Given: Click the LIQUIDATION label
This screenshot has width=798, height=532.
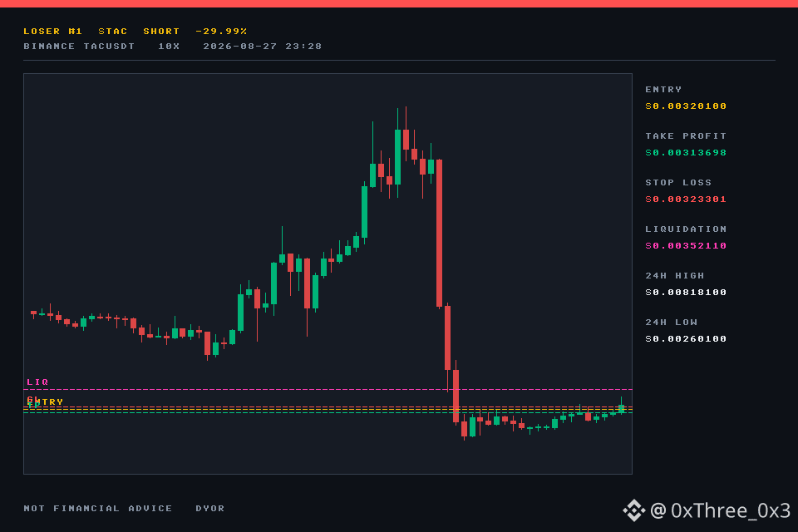Looking at the screenshot, I should coord(686,229).
